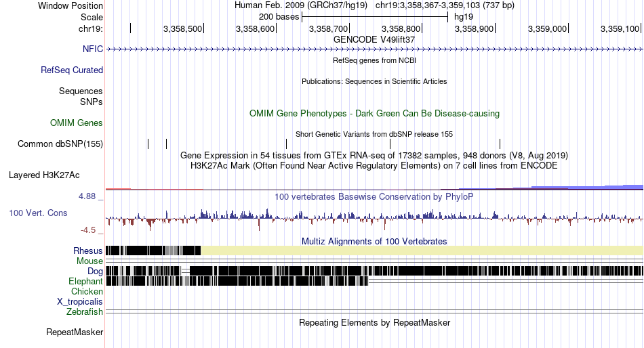Viewport: 644px width, 348px height.
Task: Click the Window Position label
Action: [x=71, y=5]
